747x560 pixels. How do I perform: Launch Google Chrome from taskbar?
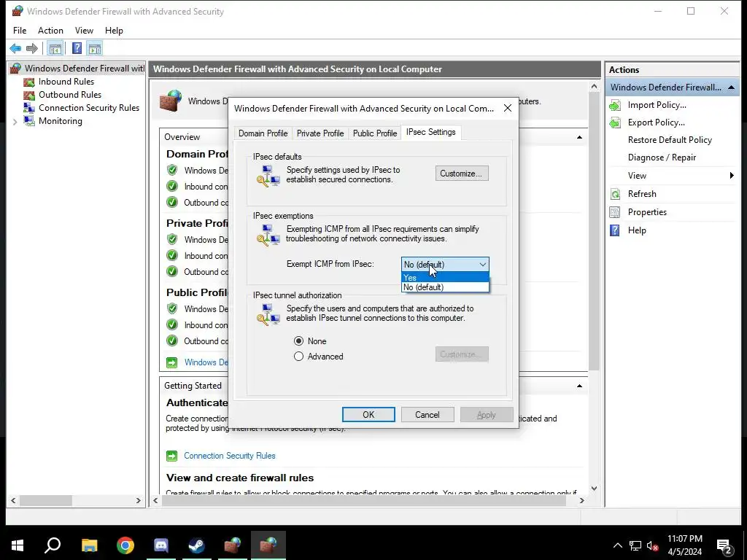(125, 545)
